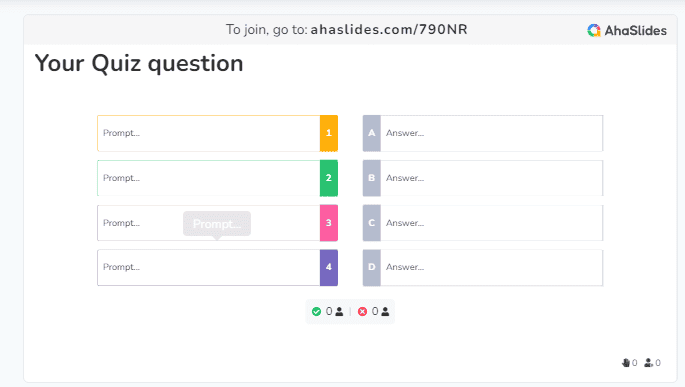The width and height of the screenshot is (685, 387).
Task: Select the green number 2 badge
Action: pos(329,178)
